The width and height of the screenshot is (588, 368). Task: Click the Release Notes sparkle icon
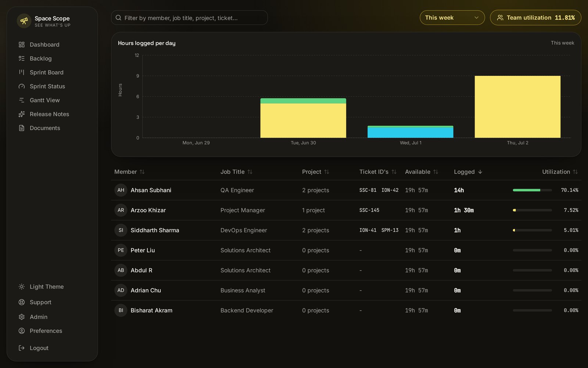(x=22, y=114)
